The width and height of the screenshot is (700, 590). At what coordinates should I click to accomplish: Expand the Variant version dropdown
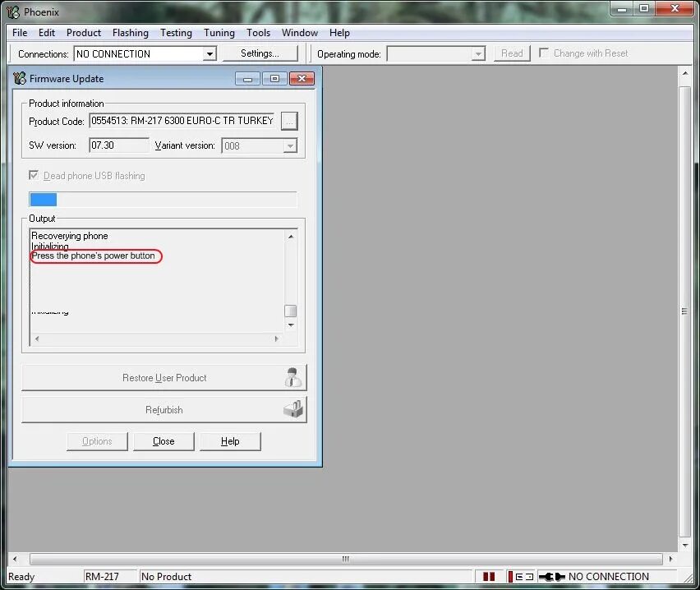(291, 146)
